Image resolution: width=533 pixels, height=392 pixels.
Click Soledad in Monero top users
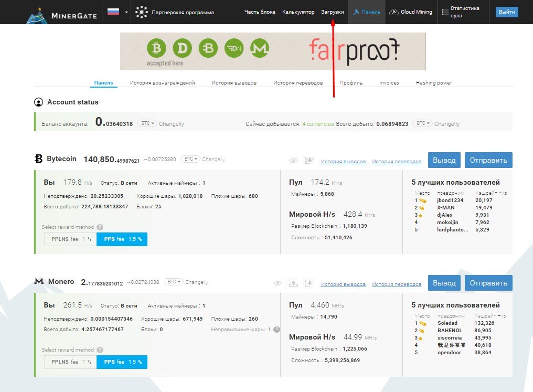[x=447, y=323]
